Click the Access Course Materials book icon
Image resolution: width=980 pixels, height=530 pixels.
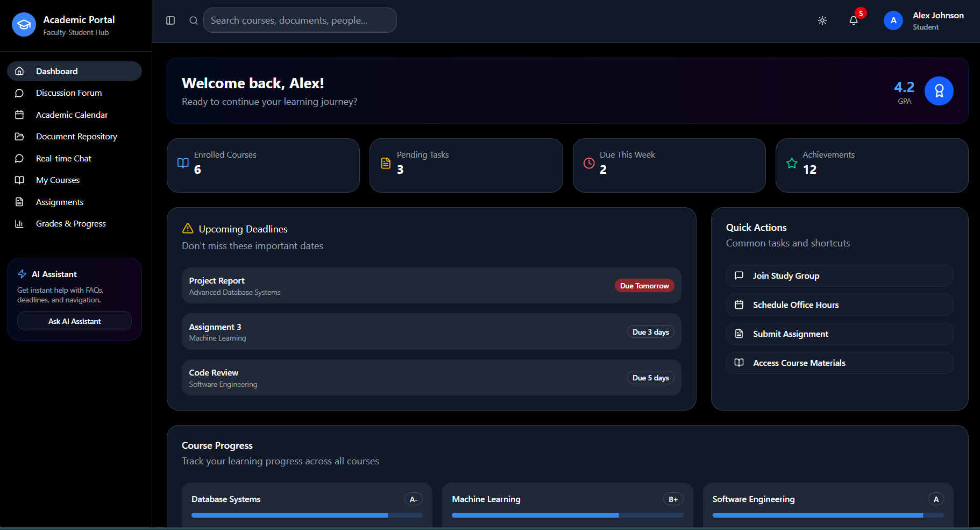[739, 363]
